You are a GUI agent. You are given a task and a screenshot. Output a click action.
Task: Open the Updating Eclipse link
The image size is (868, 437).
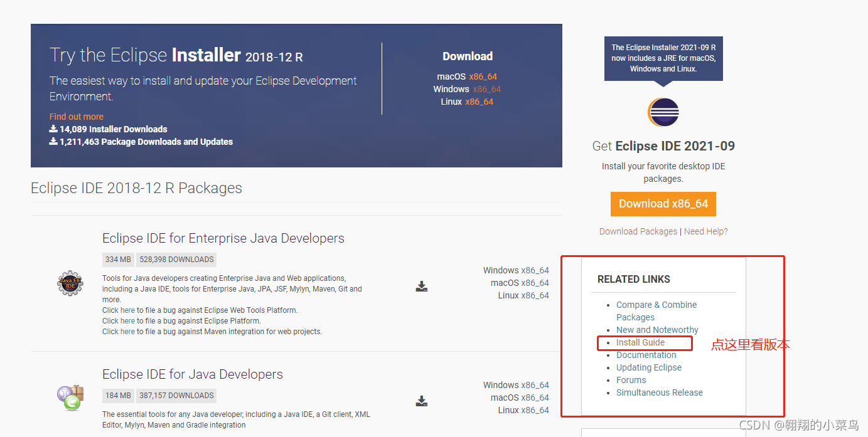click(x=648, y=367)
